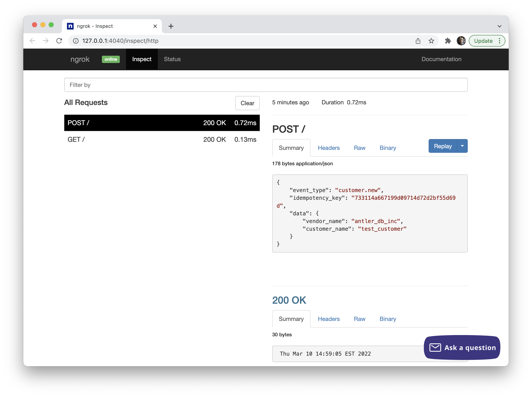The width and height of the screenshot is (532, 397).
Task: Click the share page icon
Action: coord(418,41)
